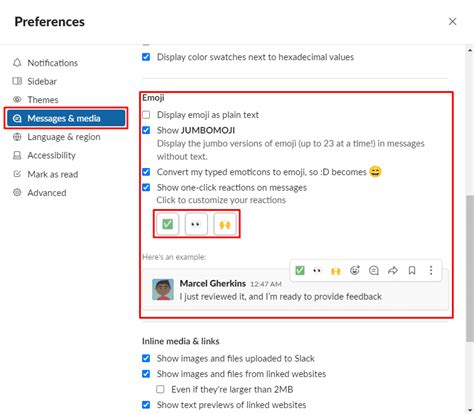Click the Preferences dialog title

[50, 22]
